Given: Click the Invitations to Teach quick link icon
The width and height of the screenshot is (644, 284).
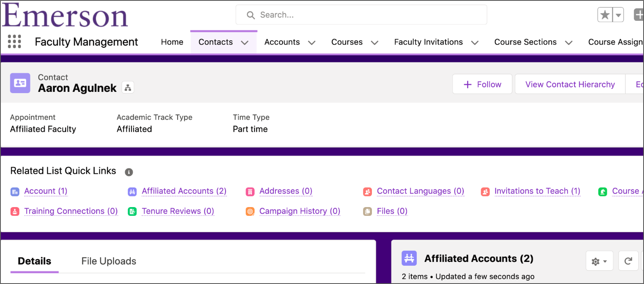Looking at the screenshot, I should click(485, 192).
